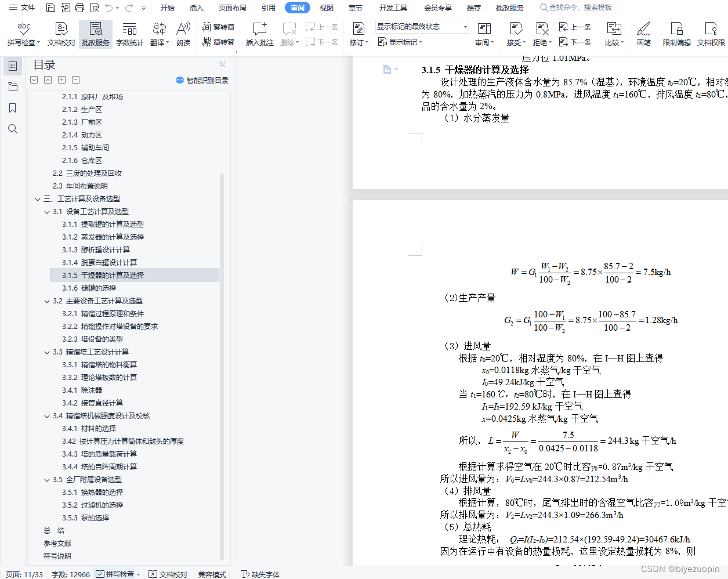Click 字数: 12966 in status bar
728x579 pixels.
point(71,574)
